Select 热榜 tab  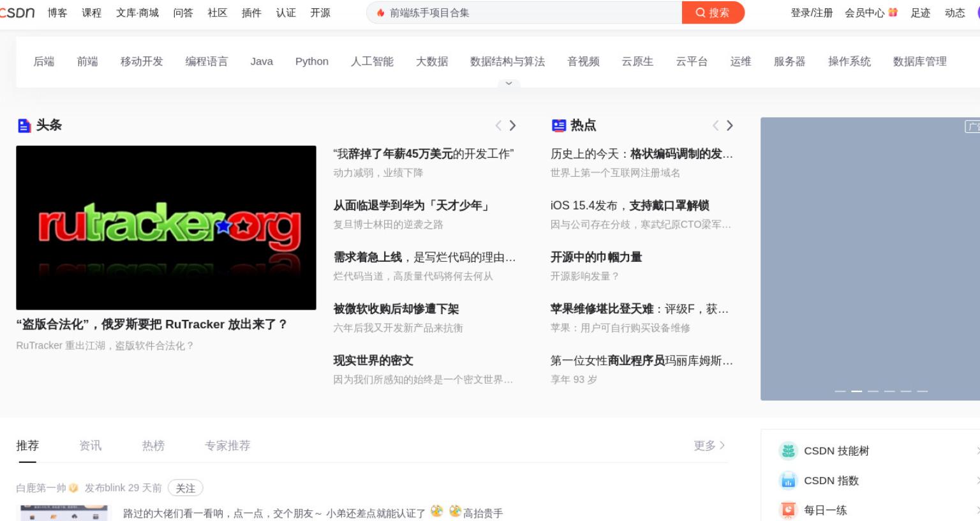pyautogui.click(x=153, y=446)
